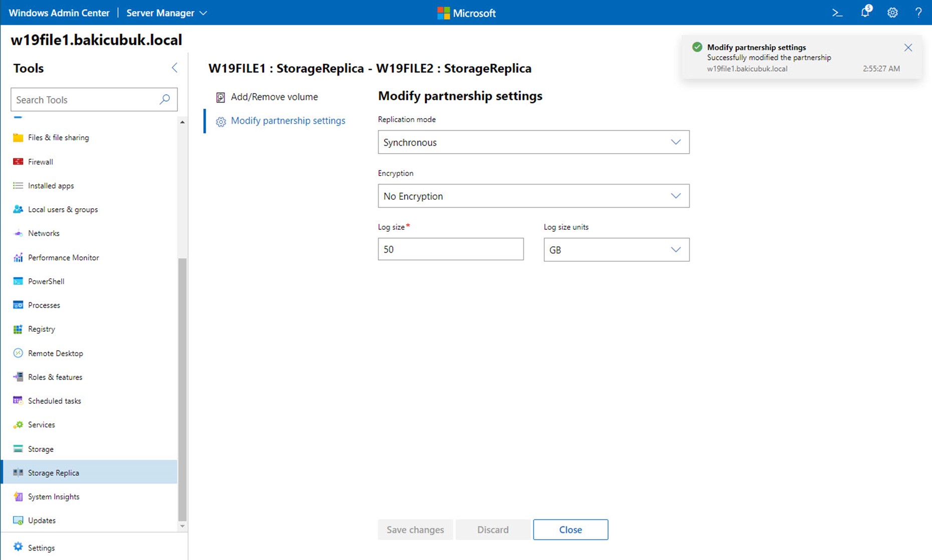Open the settings gear in top bar

pyautogui.click(x=892, y=13)
